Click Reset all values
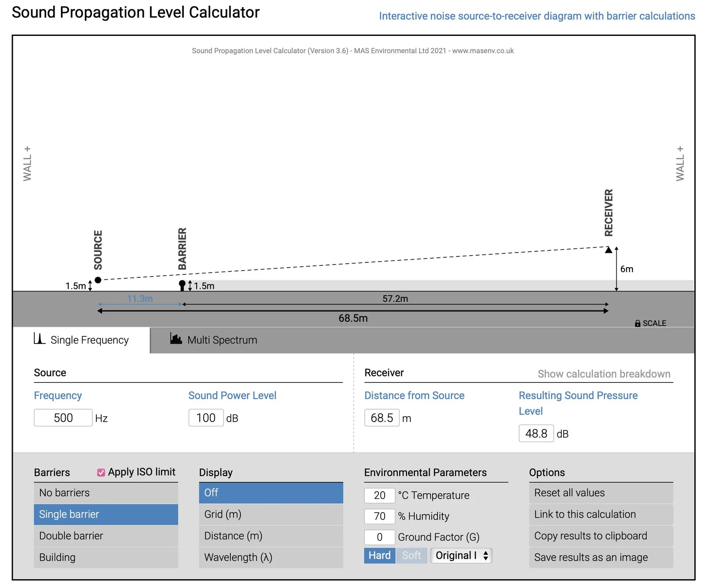This screenshot has width=710, height=588. coord(601,493)
